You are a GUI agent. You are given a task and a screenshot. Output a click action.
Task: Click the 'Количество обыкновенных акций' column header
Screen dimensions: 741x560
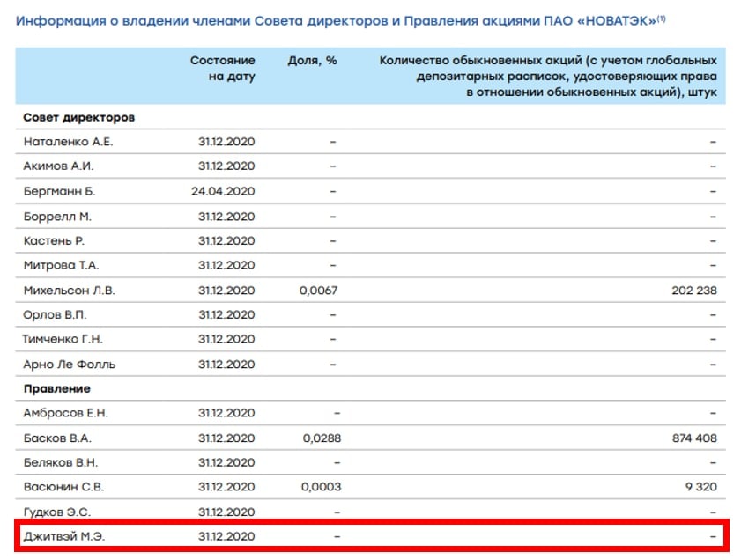548,76
